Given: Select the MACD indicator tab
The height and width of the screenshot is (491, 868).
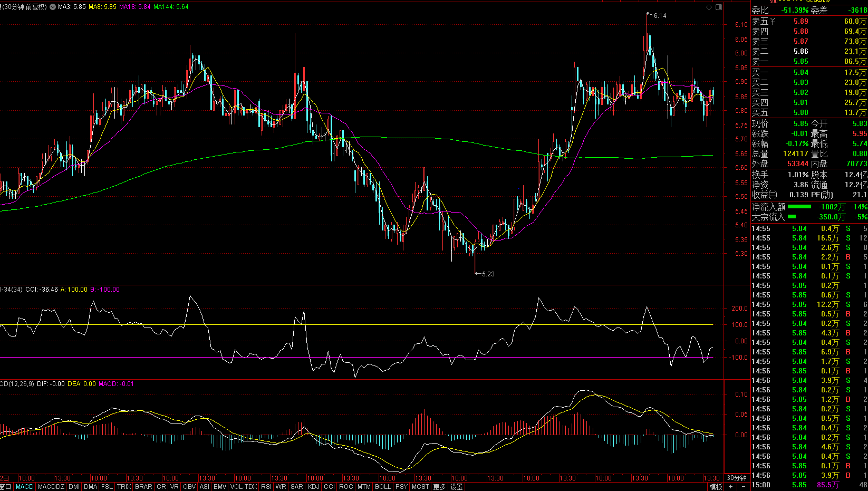Looking at the screenshot, I should [25, 487].
